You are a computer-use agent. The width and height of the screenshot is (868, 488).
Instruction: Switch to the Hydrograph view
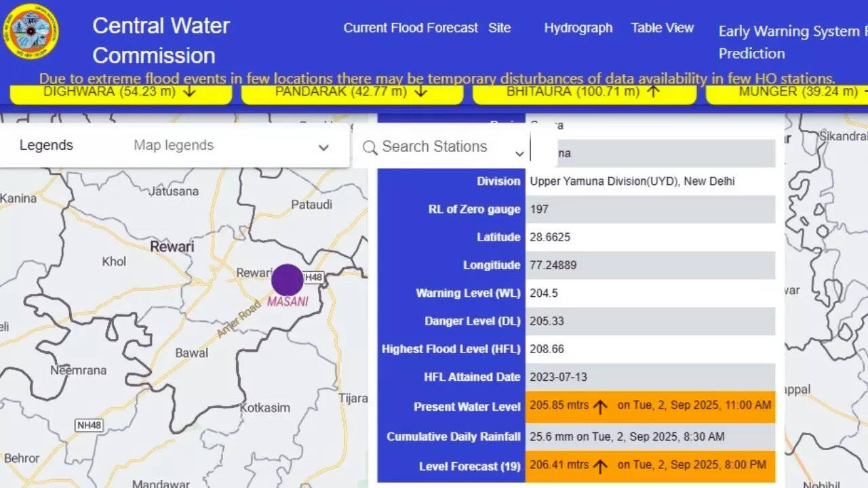578,28
